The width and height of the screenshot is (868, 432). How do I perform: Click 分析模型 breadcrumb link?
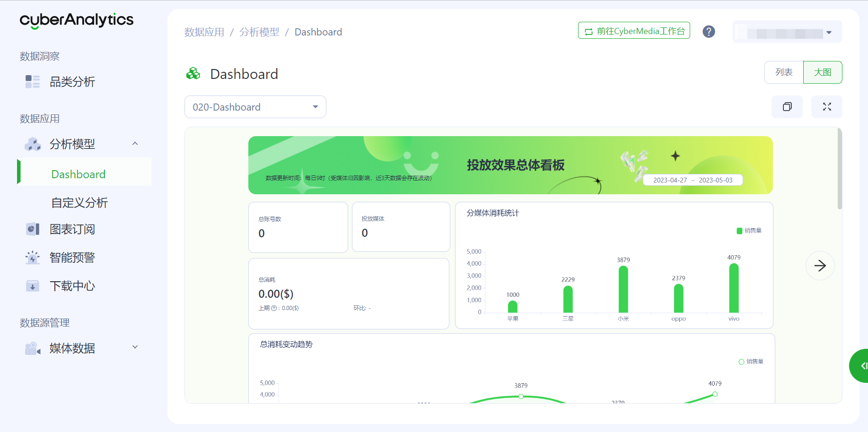pos(259,32)
